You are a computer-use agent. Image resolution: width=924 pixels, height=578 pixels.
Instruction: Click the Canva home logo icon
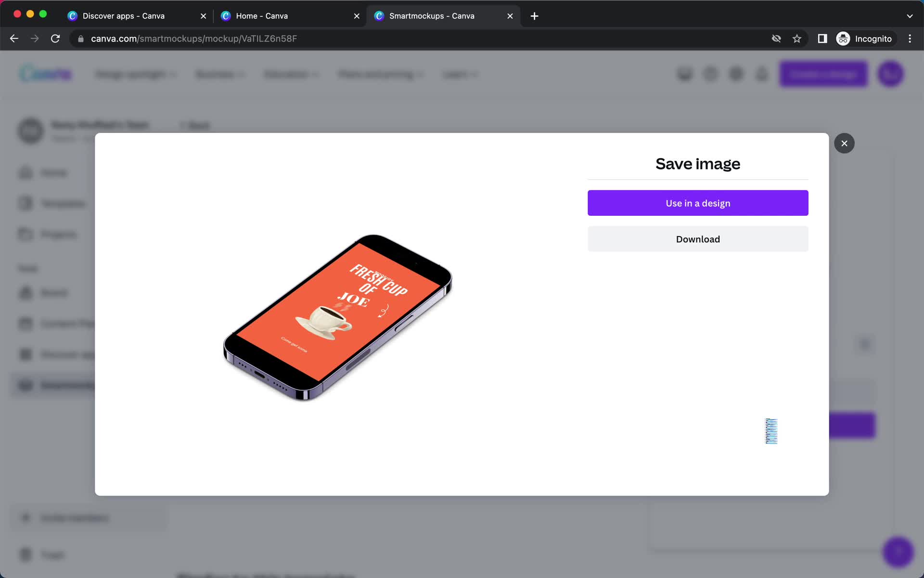tap(45, 74)
